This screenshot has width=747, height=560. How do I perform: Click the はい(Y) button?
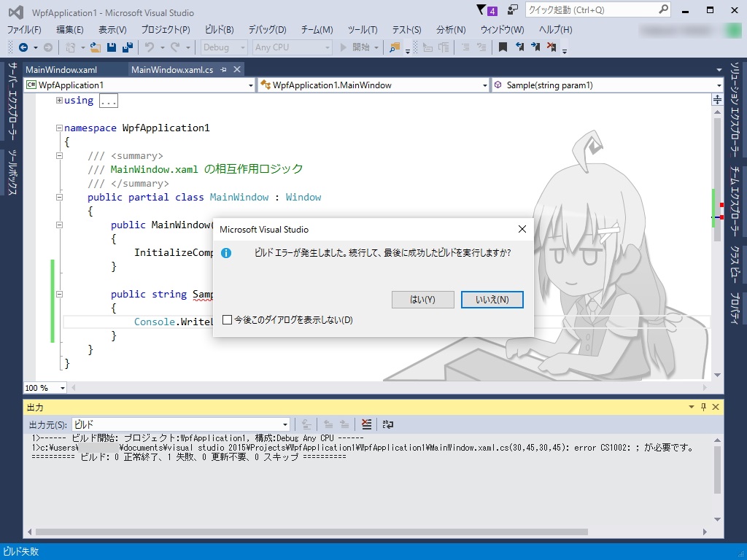point(422,300)
